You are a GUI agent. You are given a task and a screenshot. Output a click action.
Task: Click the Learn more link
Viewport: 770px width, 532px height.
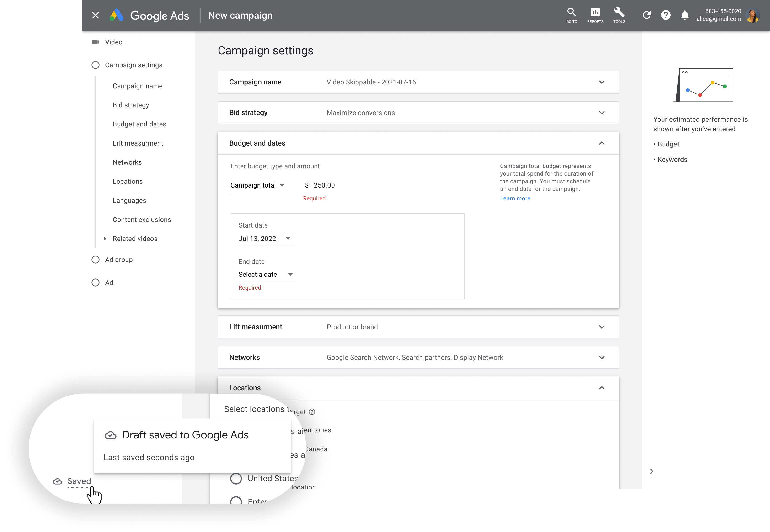[x=515, y=198]
